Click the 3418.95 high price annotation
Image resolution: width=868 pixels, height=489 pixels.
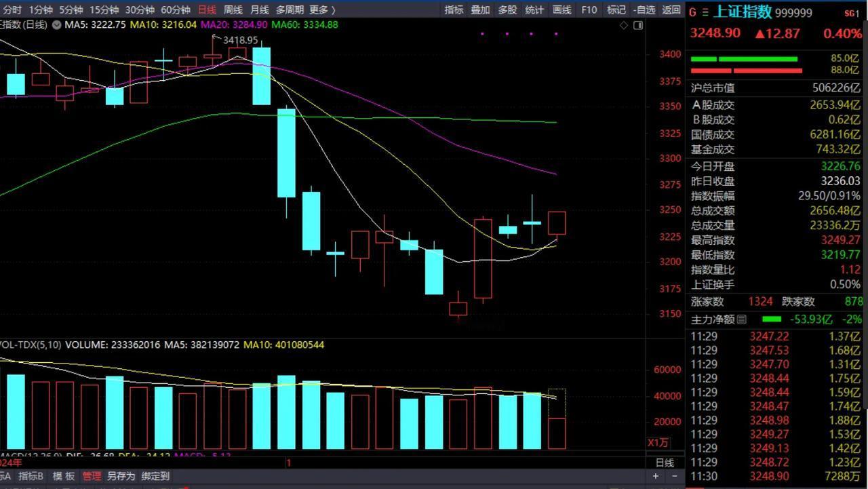(x=240, y=40)
